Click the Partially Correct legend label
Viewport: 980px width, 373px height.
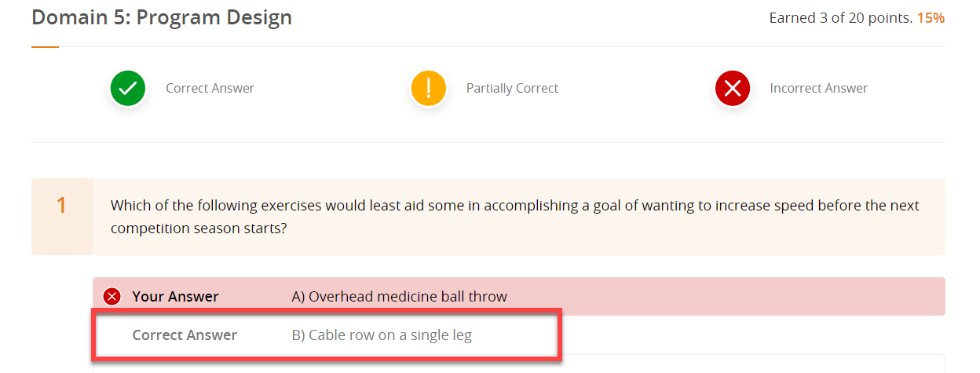(x=512, y=88)
